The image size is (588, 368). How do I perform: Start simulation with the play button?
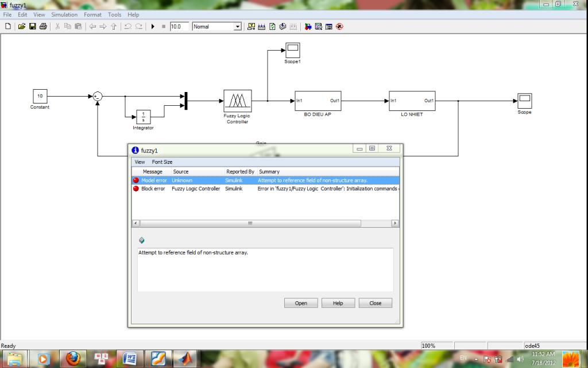coord(153,26)
